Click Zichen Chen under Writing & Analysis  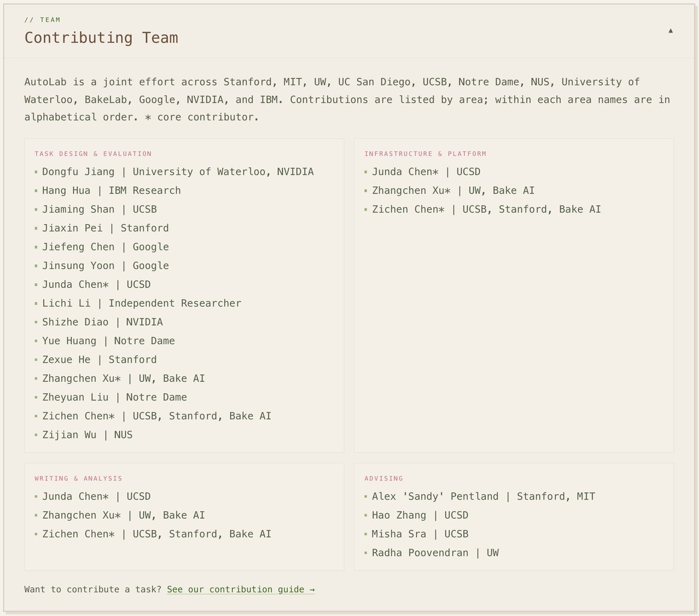pyautogui.click(x=157, y=534)
